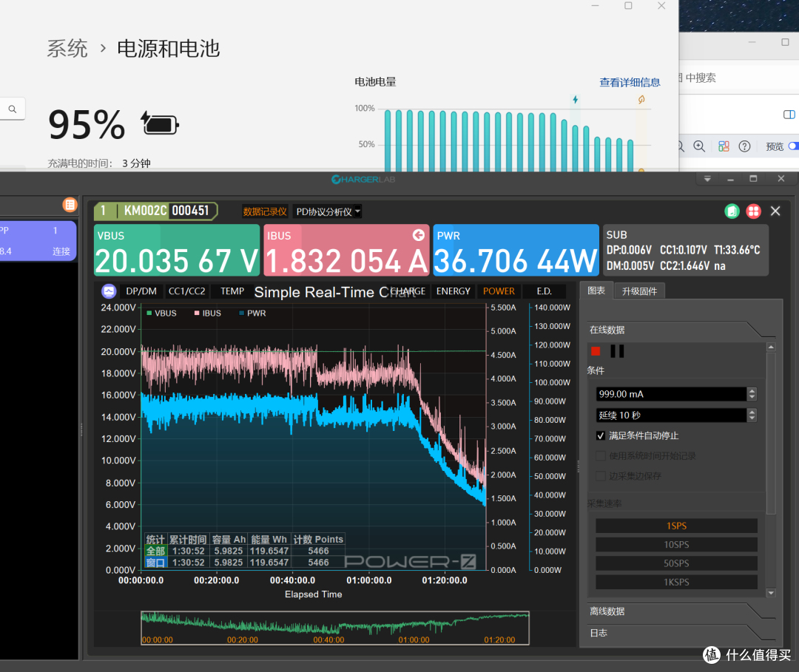Click the purple chart mode icon
Screen dimensions: 799x672
(109, 291)
